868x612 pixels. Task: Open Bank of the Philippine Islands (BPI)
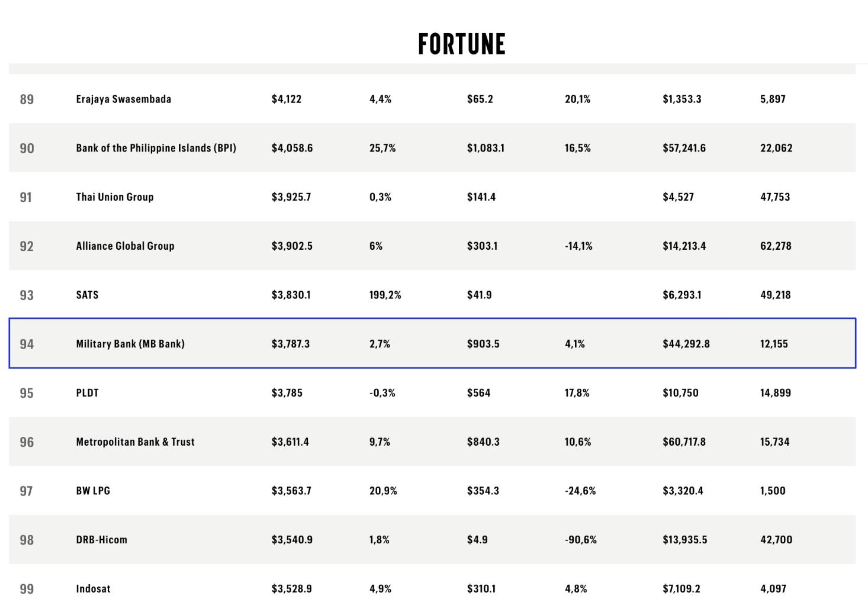tap(156, 148)
